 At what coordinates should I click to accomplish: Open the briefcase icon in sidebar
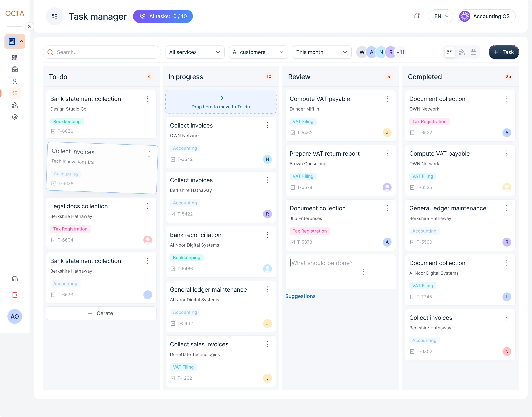(15, 69)
